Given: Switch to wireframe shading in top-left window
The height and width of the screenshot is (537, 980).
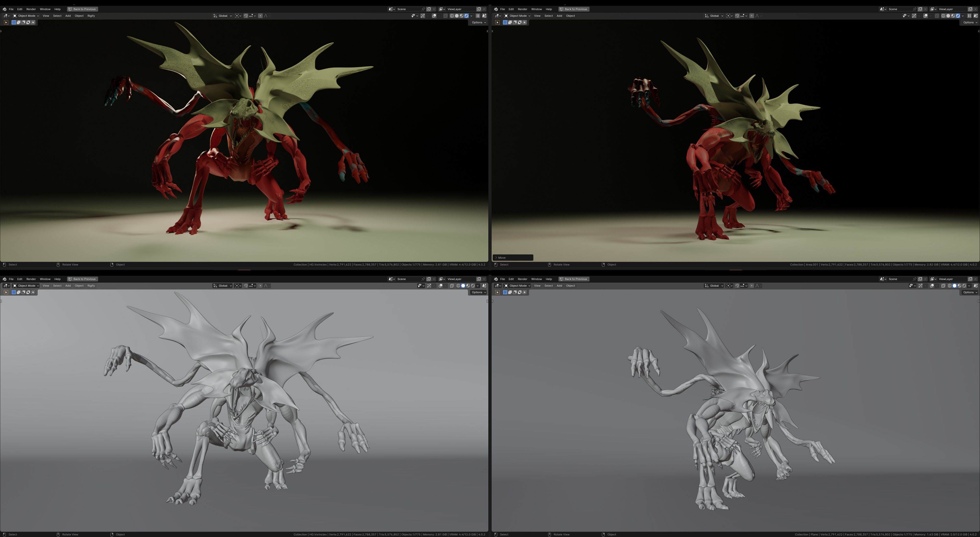Looking at the screenshot, I should (452, 16).
